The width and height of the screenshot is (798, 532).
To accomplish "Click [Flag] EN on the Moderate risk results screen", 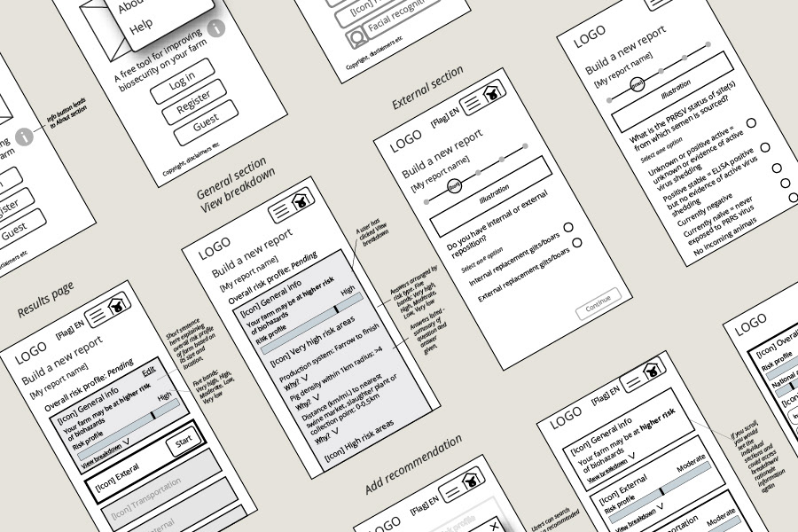I will 605,395.
